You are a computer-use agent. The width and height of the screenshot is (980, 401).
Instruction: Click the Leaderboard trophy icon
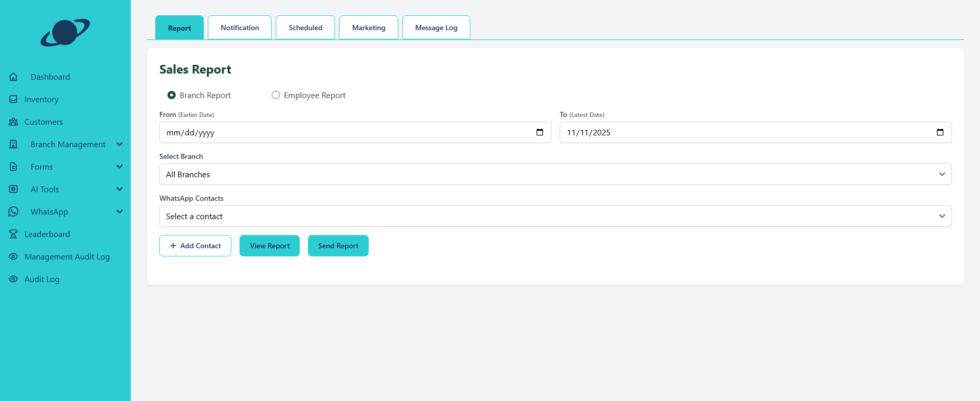pyautogui.click(x=13, y=234)
